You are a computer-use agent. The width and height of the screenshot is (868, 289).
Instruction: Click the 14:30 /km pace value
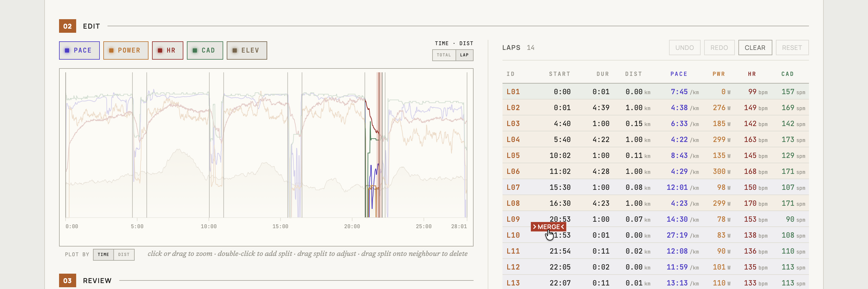(682, 220)
